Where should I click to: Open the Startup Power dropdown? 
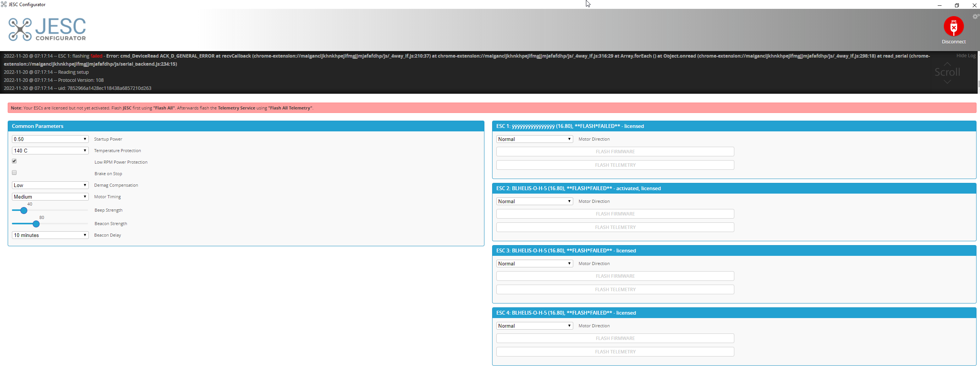50,139
